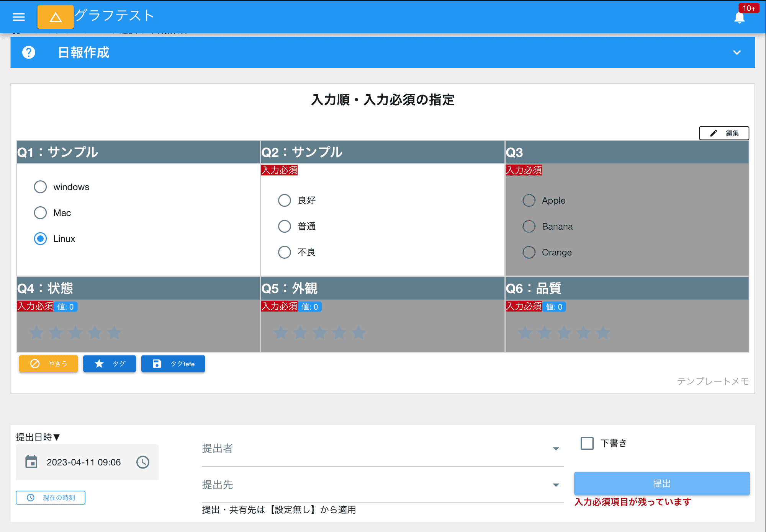Click the clock icon inside 現在の時刻 button

[31, 498]
